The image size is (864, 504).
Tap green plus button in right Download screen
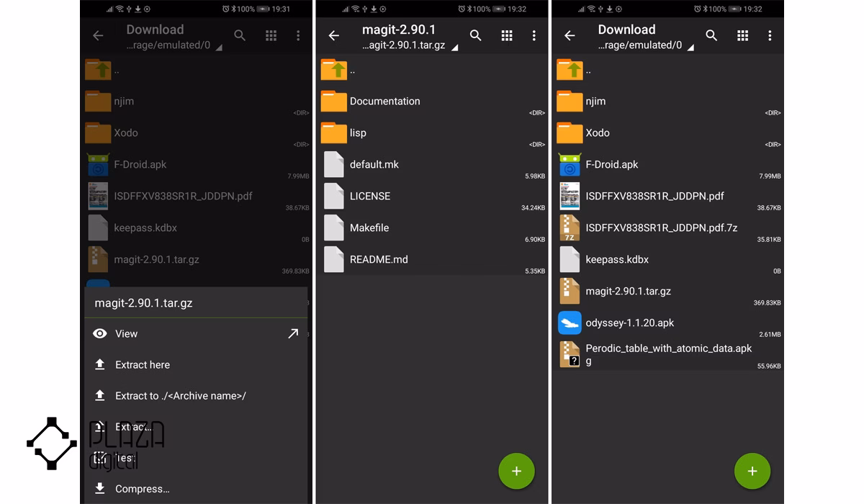[752, 471]
